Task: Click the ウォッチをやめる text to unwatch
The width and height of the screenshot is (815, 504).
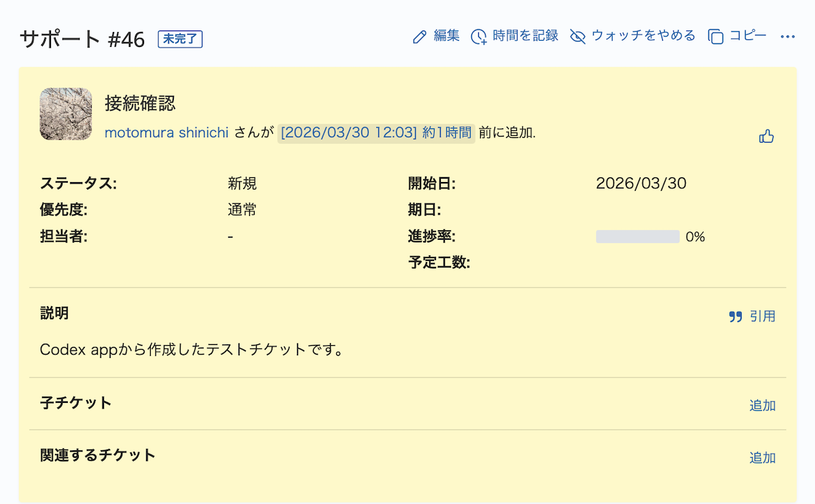Action: (x=643, y=36)
